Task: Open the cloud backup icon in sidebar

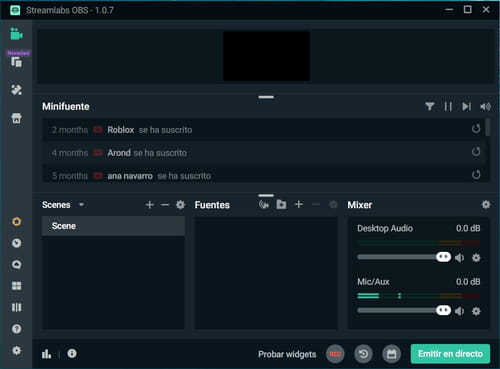Action: point(16,264)
